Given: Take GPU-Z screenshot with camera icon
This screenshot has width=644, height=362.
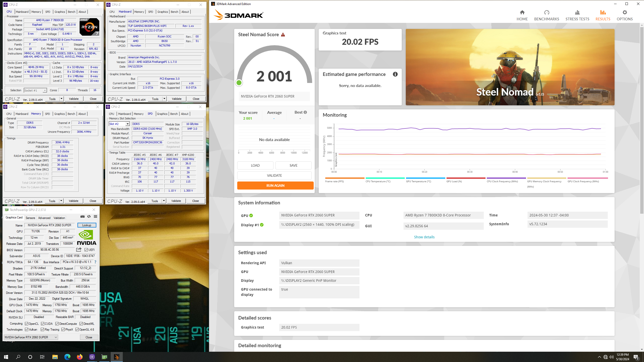Looking at the screenshot, I should click(83, 216).
